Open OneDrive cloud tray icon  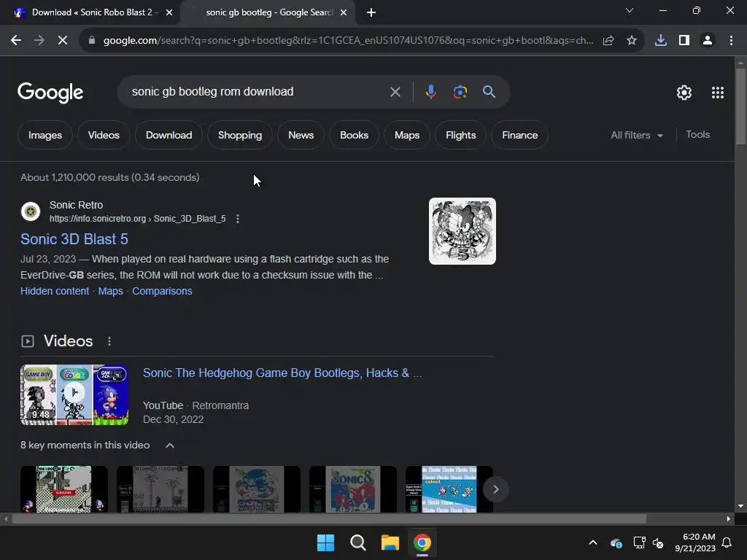coord(616,542)
